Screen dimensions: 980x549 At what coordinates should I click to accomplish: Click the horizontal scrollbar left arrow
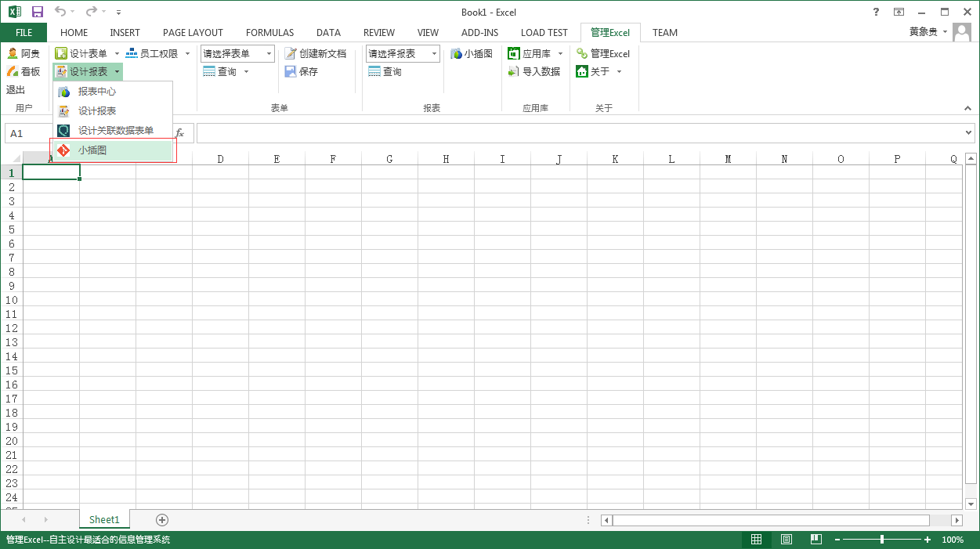click(606, 520)
